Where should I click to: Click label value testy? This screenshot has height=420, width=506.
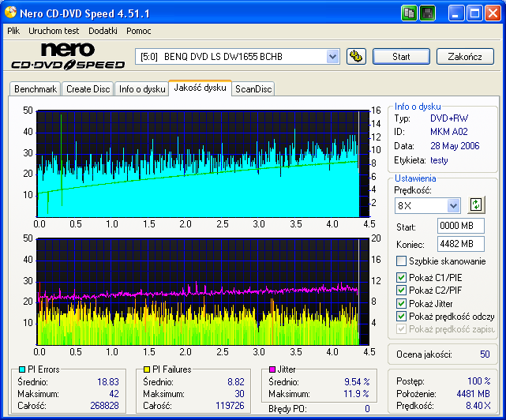pyautogui.click(x=439, y=160)
